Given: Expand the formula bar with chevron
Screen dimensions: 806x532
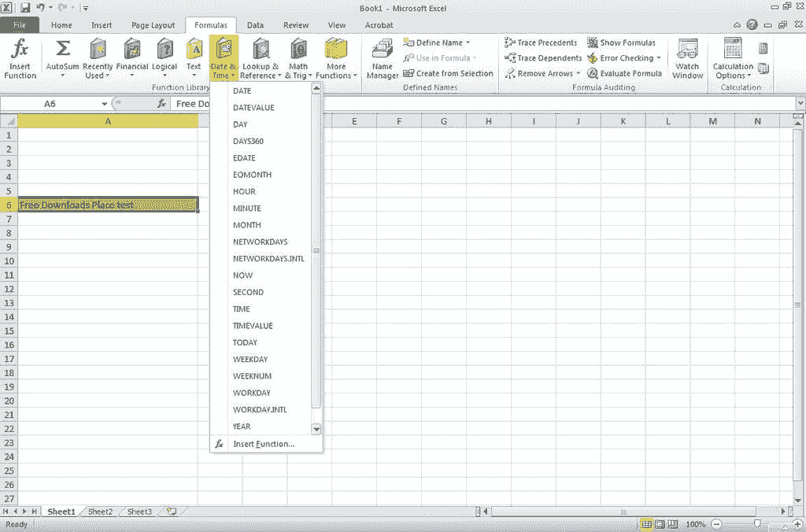Looking at the screenshot, I should tap(800, 104).
